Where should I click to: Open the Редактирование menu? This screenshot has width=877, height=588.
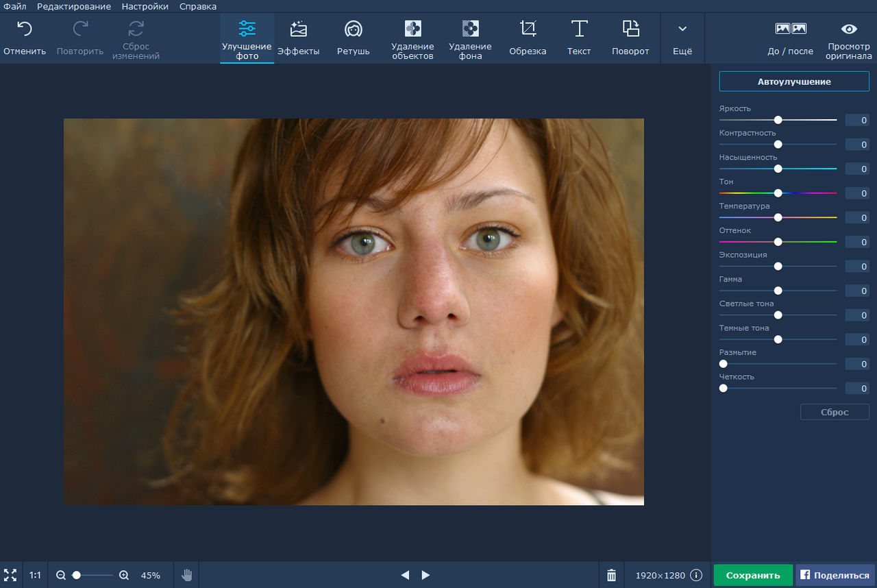coord(74,6)
